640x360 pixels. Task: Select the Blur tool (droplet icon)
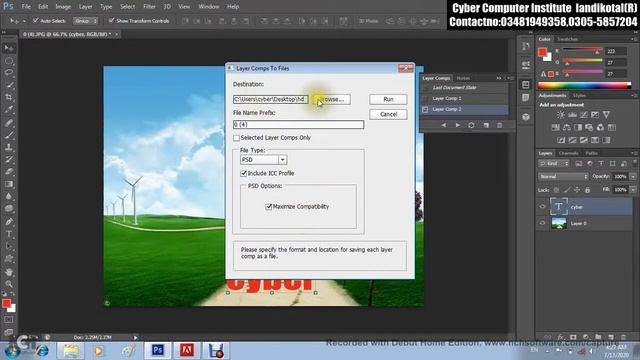click(9, 196)
